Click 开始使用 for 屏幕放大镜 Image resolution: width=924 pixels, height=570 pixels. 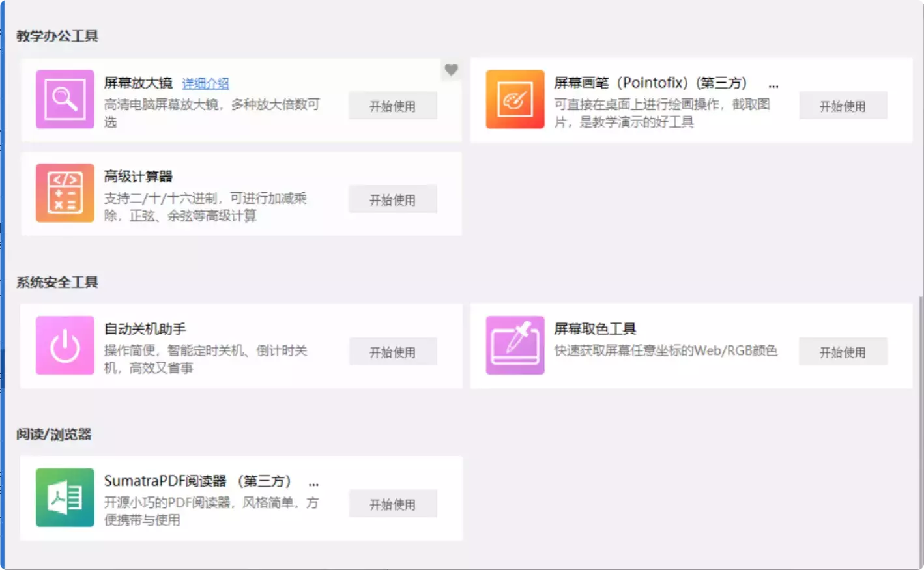point(392,106)
